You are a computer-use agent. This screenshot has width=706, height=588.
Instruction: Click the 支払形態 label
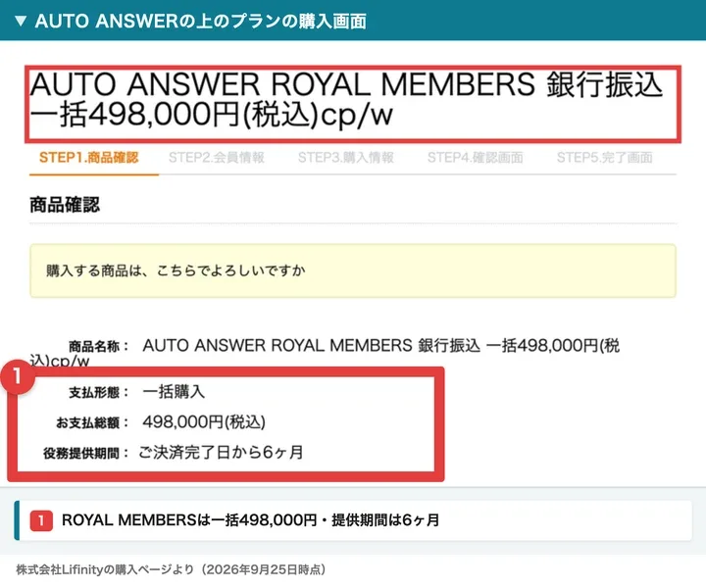coord(99,393)
